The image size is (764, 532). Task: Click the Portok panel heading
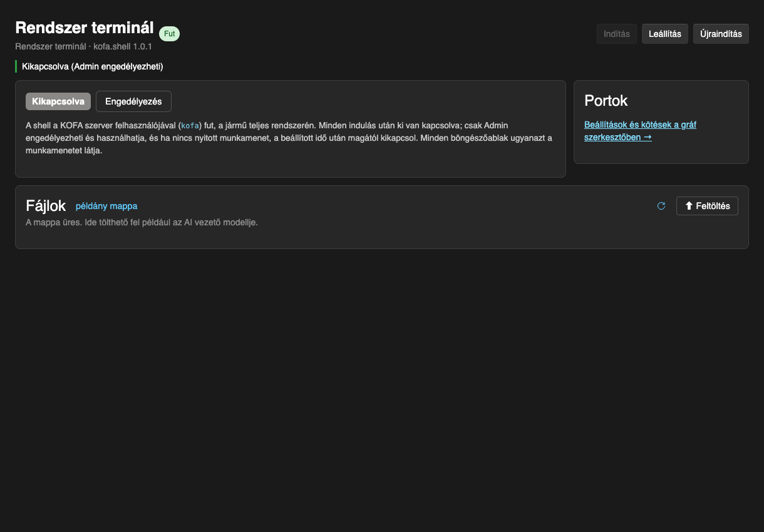[x=606, y=101]
